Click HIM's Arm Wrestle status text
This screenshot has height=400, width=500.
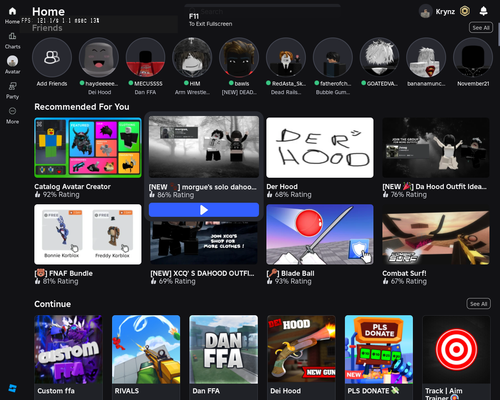coord(192,92)
